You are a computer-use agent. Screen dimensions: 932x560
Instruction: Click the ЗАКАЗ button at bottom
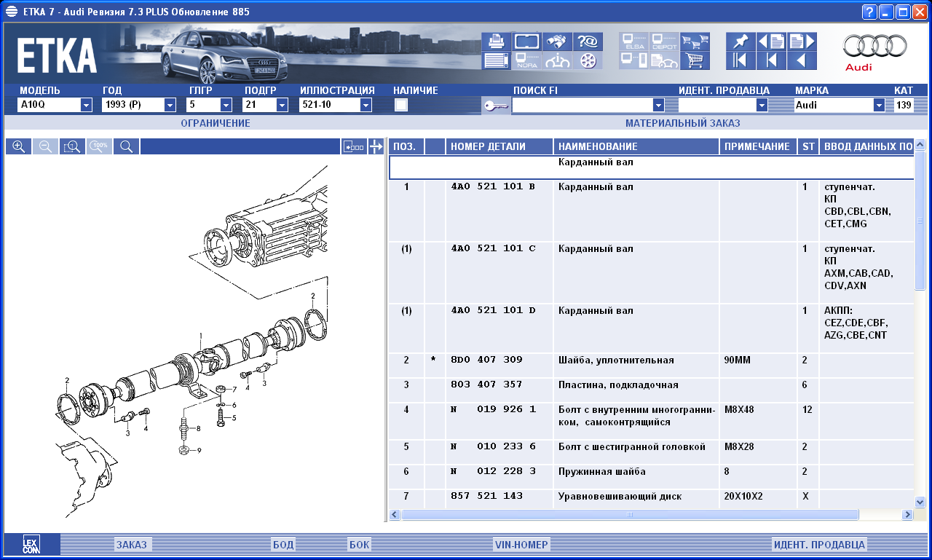[131, 545]
